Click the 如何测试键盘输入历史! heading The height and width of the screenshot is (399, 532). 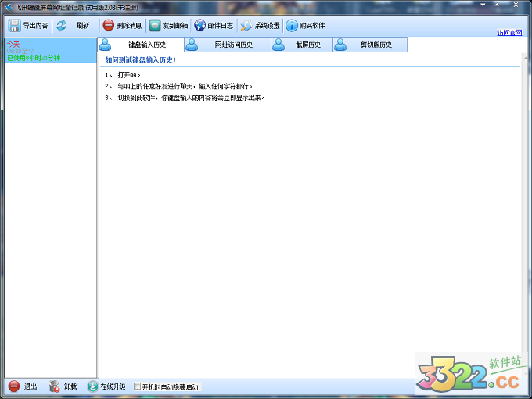[141, 60]
